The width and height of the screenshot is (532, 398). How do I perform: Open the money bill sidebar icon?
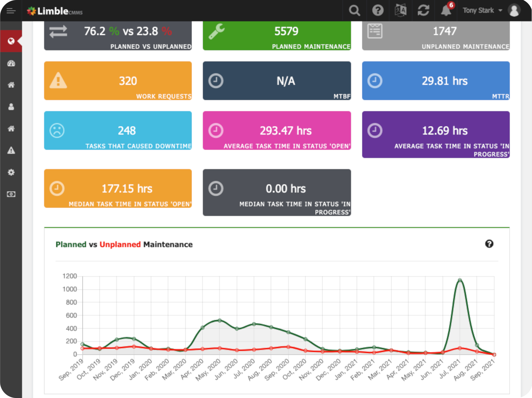(11, 194)
